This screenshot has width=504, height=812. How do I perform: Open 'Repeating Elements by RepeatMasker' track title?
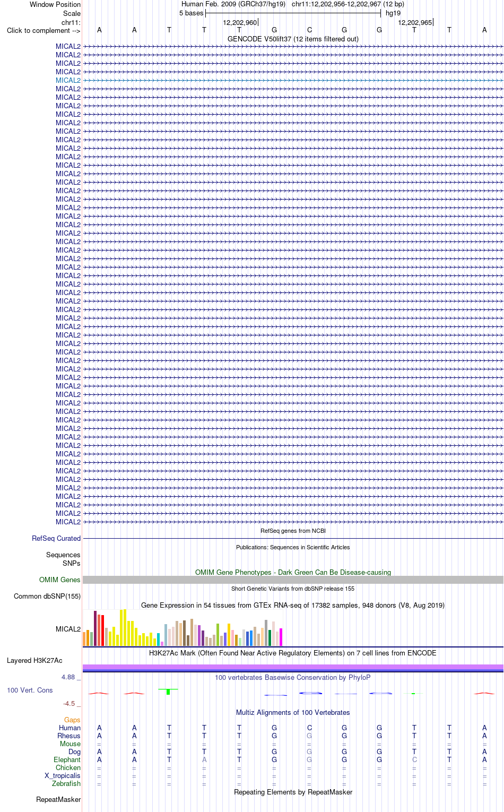293,792
